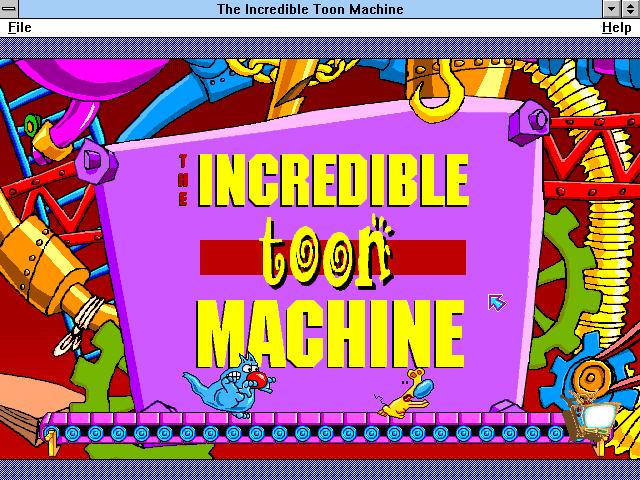The height and width of the screenshot is (480, 640).
Task: Click the maximize arrows button in title bar
Action: 631,9
